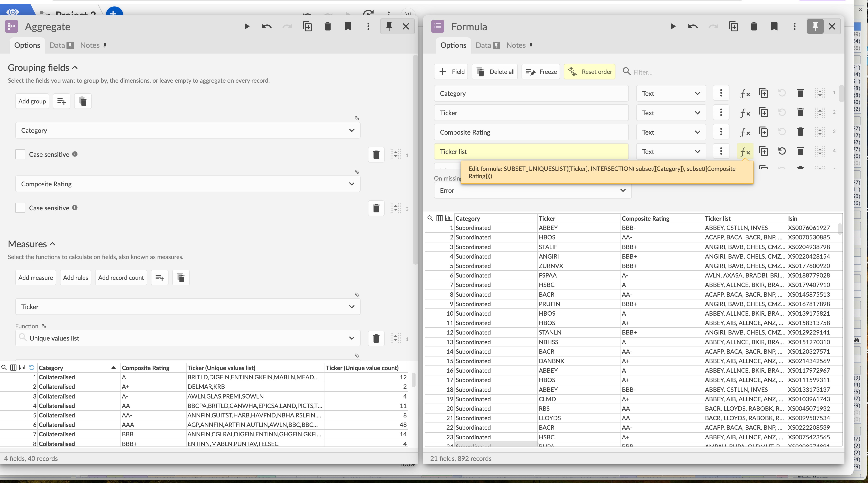Sort by Category column in Aggregate table
This screenshot has height=483, width=868.
click(79, 368)
